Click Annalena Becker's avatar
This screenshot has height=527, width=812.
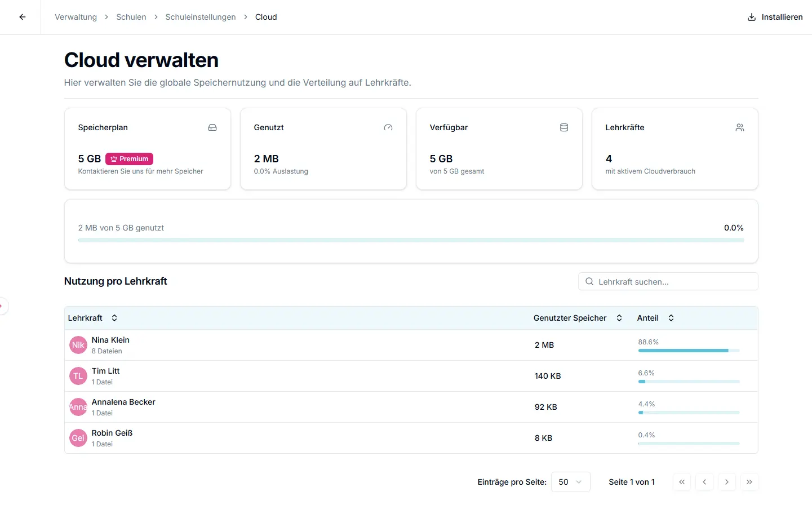click(x=78, y=407)
